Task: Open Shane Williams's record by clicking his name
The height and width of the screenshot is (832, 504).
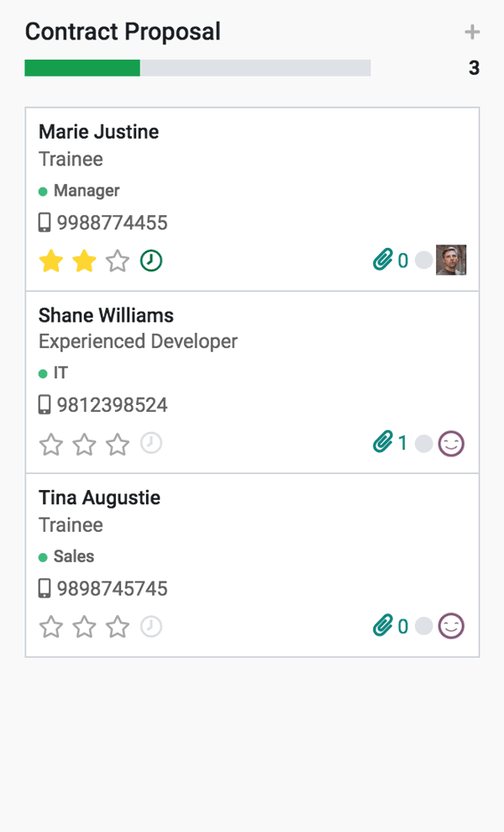Action: point(106,315)
